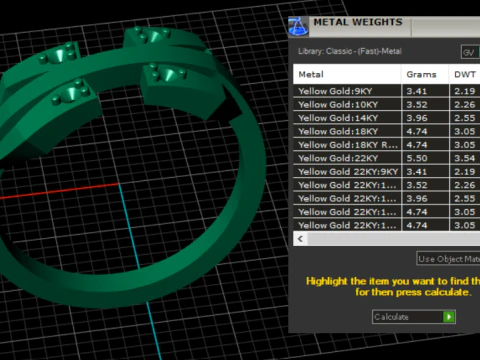Screen dimensions: 480x360
Task: Click grams value for Yellow Gold:14KY
Action: 417,118
